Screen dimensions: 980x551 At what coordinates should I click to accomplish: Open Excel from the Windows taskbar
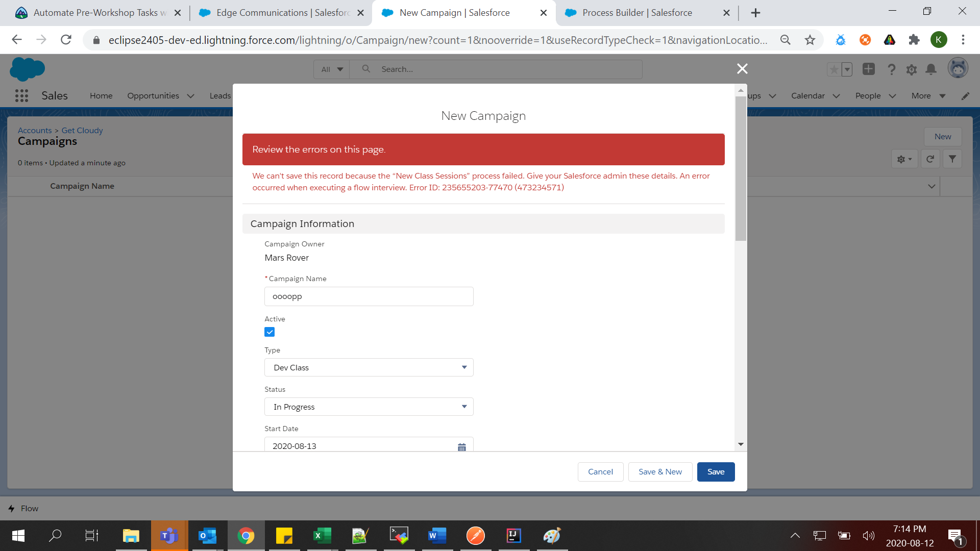322,536
